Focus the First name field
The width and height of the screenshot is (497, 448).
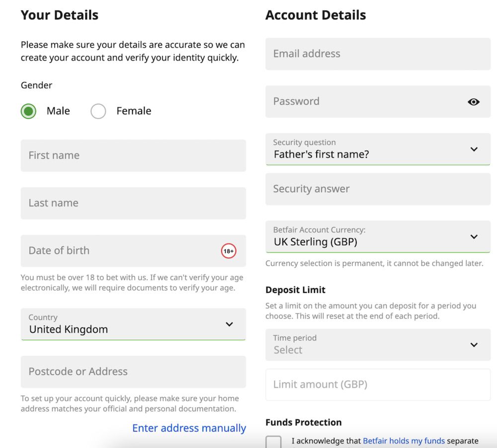click(x=133, y=155)
